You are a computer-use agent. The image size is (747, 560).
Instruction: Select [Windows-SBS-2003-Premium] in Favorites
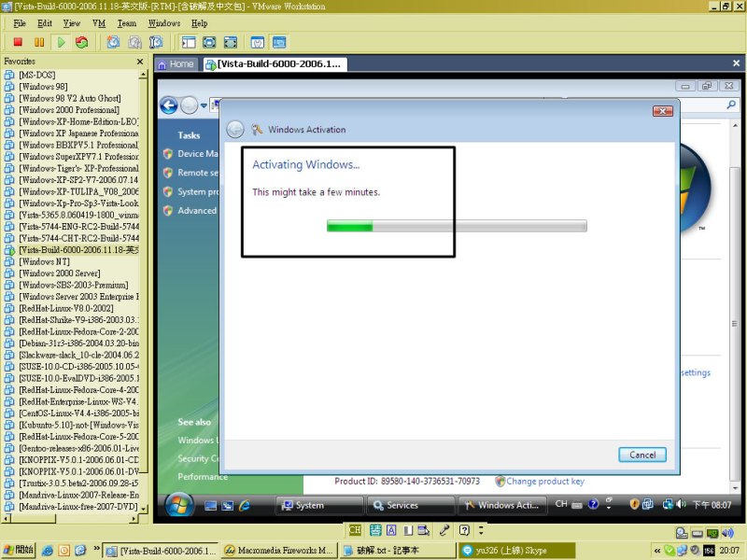click(74, 286)
